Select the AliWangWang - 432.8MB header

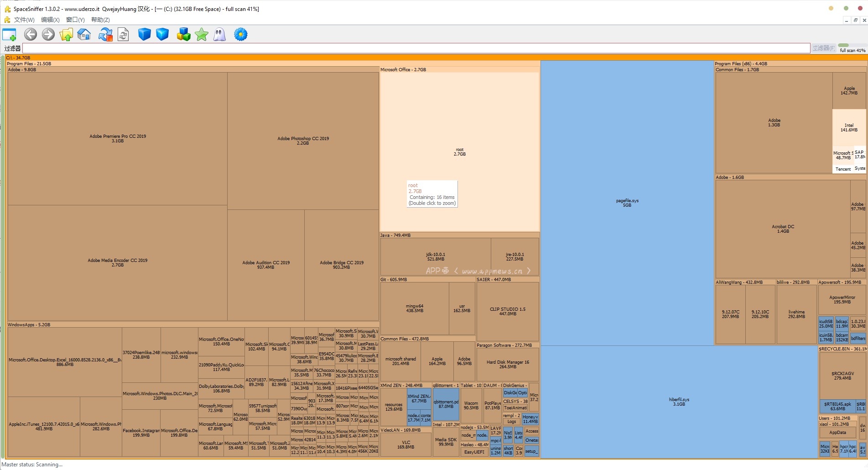(745, 282)
